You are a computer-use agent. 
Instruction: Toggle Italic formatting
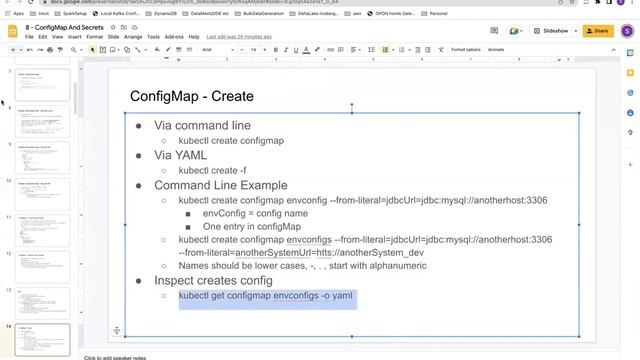click(x=286, y=50)
